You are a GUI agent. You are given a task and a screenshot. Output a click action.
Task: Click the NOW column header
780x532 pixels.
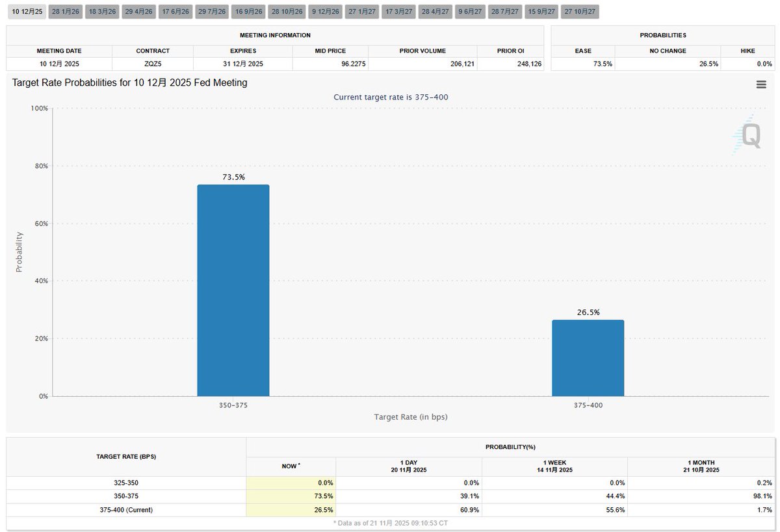(x=291, y=466)
